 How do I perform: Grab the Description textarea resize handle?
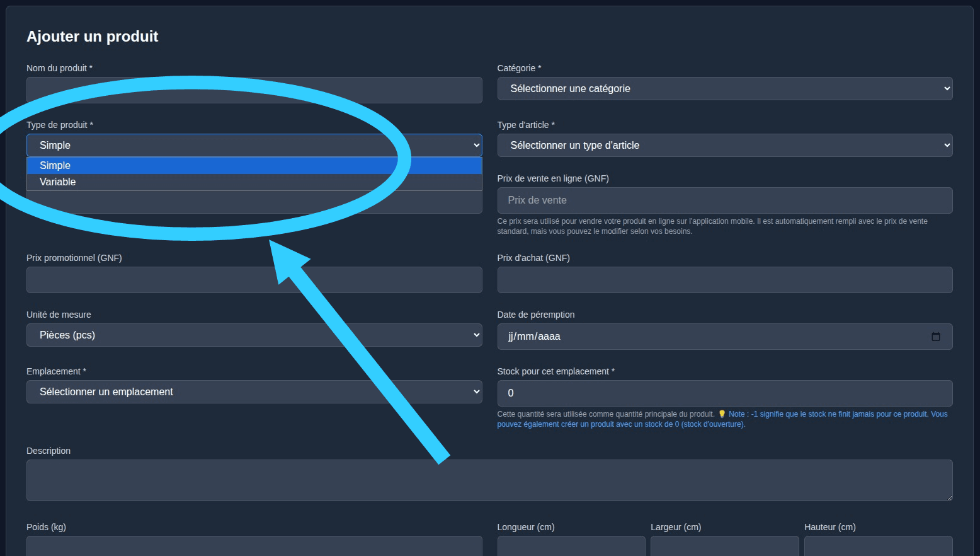(x=949, y=497)
